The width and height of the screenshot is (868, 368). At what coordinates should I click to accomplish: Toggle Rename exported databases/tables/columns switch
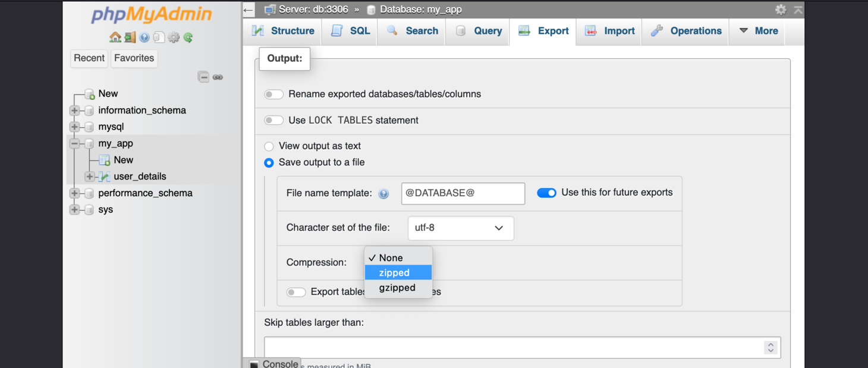pyautogui.click(x=273, y=95)
